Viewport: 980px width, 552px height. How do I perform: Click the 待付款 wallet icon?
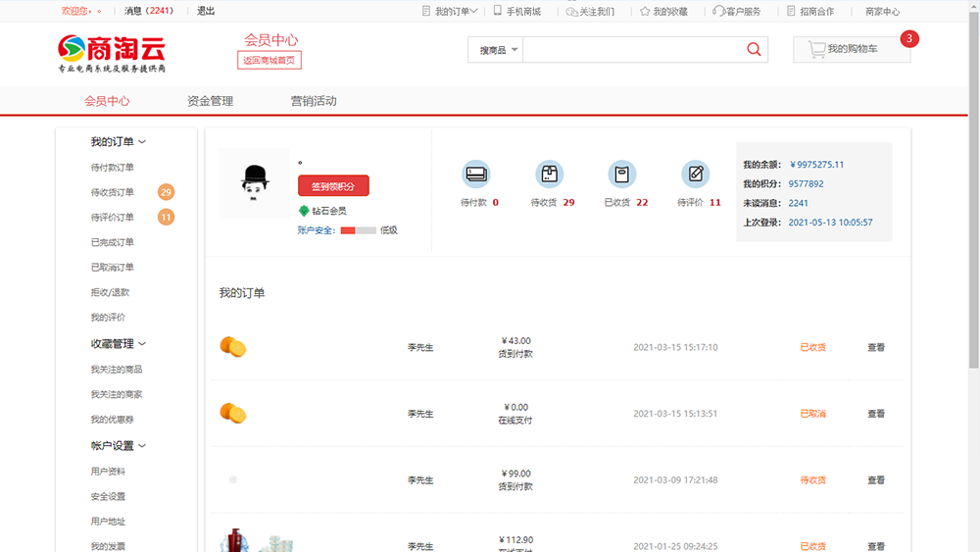click(476, 175)
